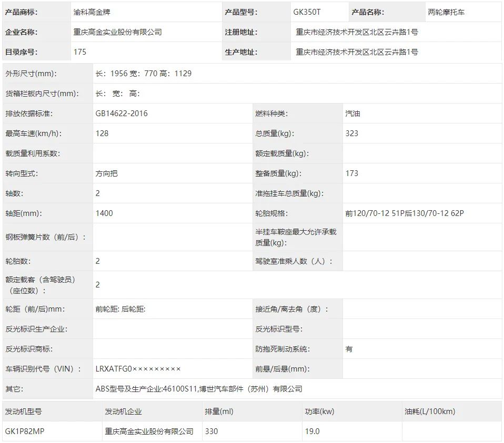Viewport: 504px width, 443px height.
Task: Select the dimensions value 长:1956 宽:770 高:1129
Action: [x=143, y=74]
